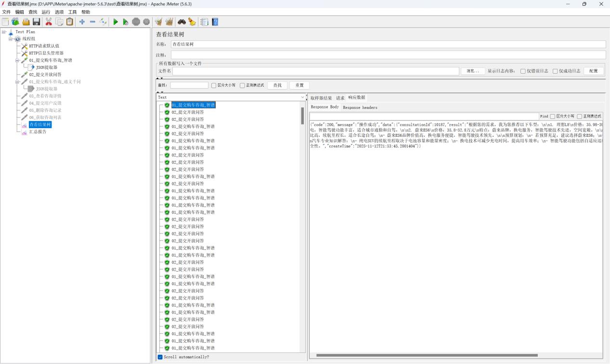
Task: Click the 配置 button
Action: coord(593,71)
